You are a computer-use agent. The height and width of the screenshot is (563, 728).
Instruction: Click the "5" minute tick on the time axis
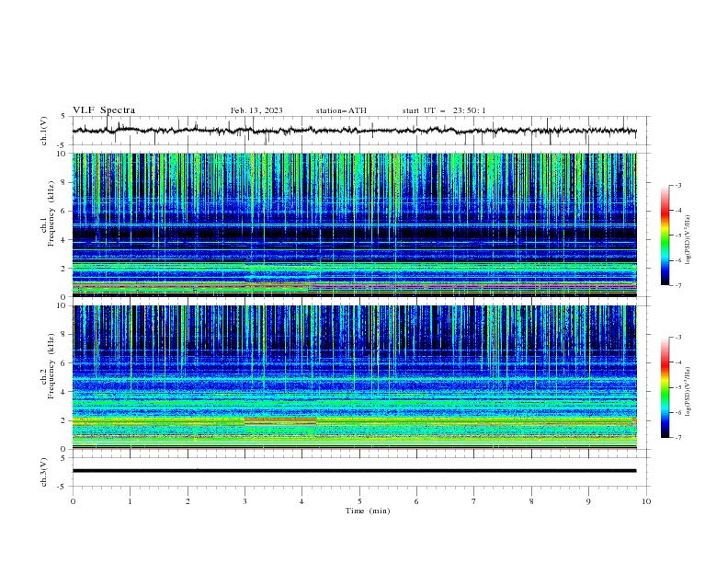point(359,501)
